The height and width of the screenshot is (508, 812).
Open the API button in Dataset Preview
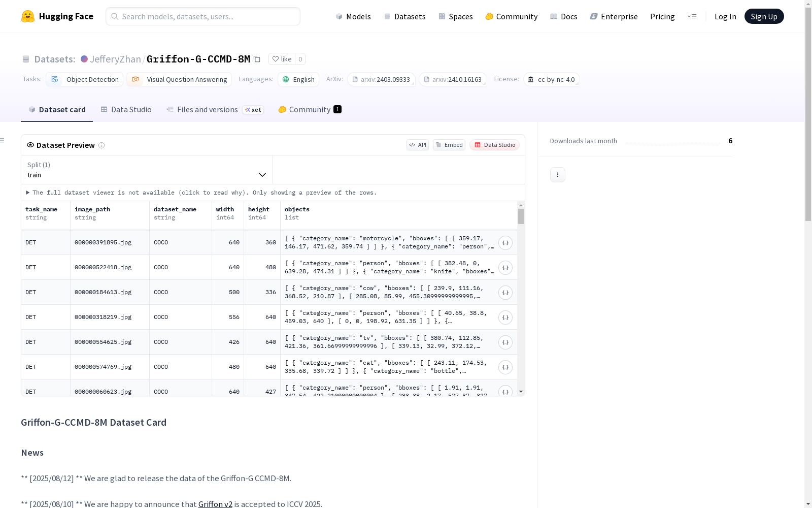pyautogui.click(x=418, y=145)
